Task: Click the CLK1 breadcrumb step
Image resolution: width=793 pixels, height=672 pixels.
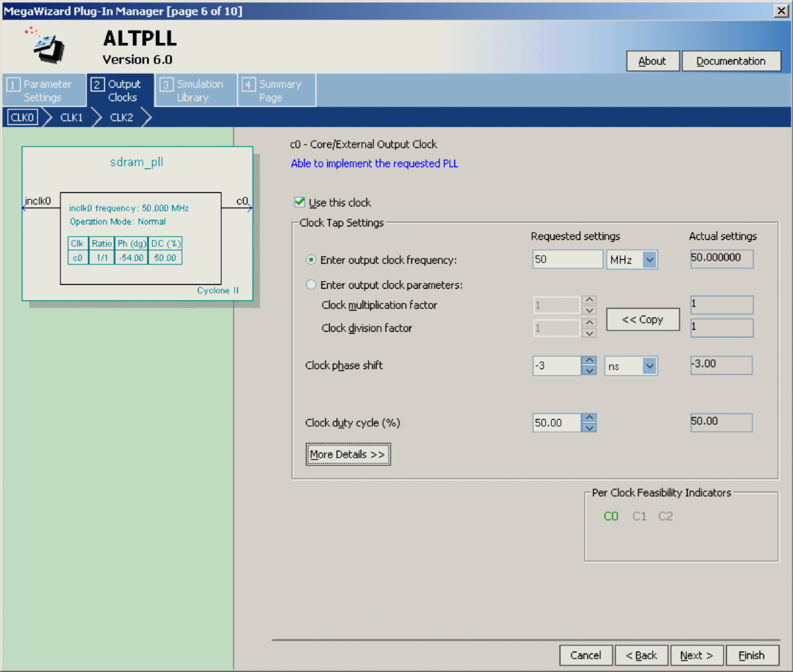Action: pos(71,117)
